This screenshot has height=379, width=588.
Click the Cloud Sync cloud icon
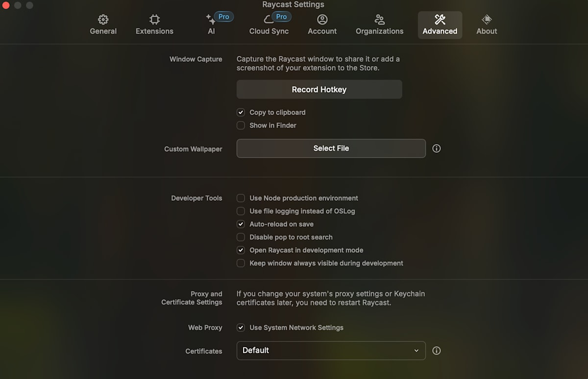coord(269,20)
